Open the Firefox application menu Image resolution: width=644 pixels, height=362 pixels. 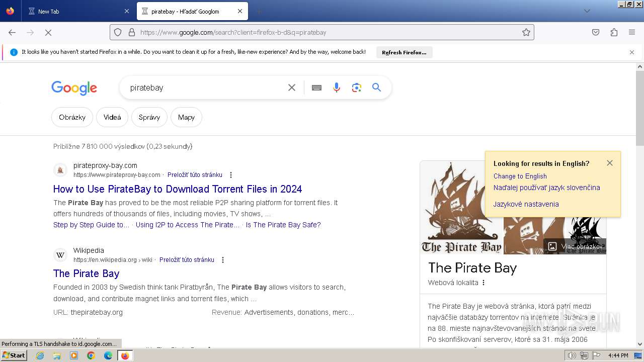click(x=632, y=32)
